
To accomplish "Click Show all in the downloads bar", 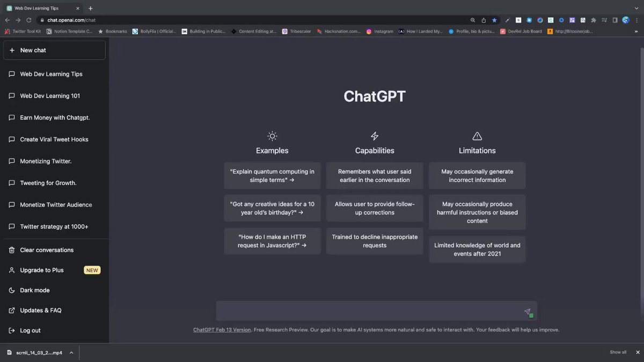I will coord(618,352).
